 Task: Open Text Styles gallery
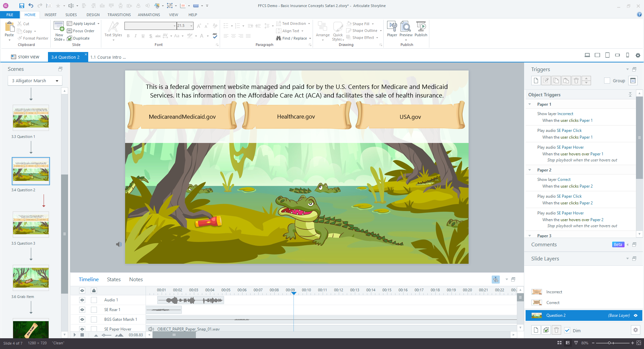coord(113,31)
